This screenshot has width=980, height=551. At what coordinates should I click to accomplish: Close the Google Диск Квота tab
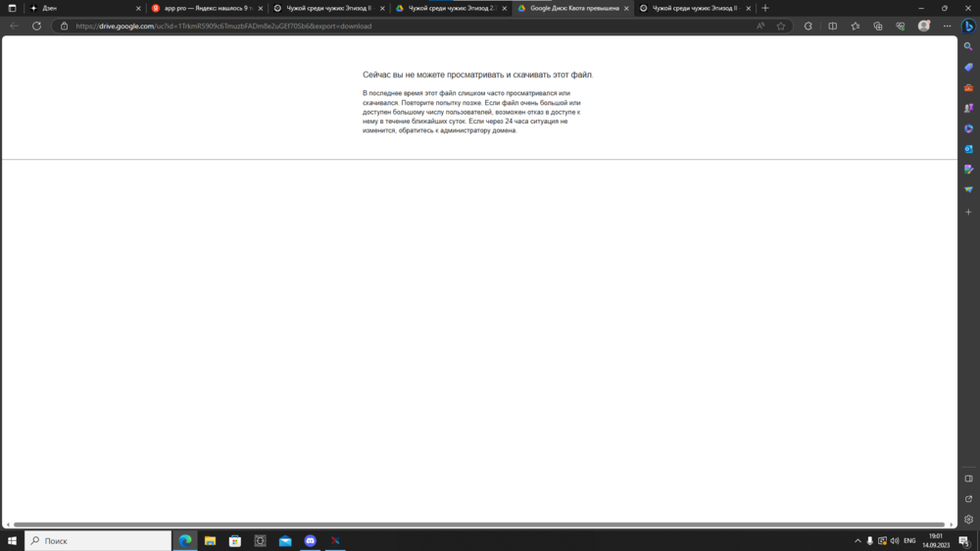pyautogui.click(x=626, y=8)
